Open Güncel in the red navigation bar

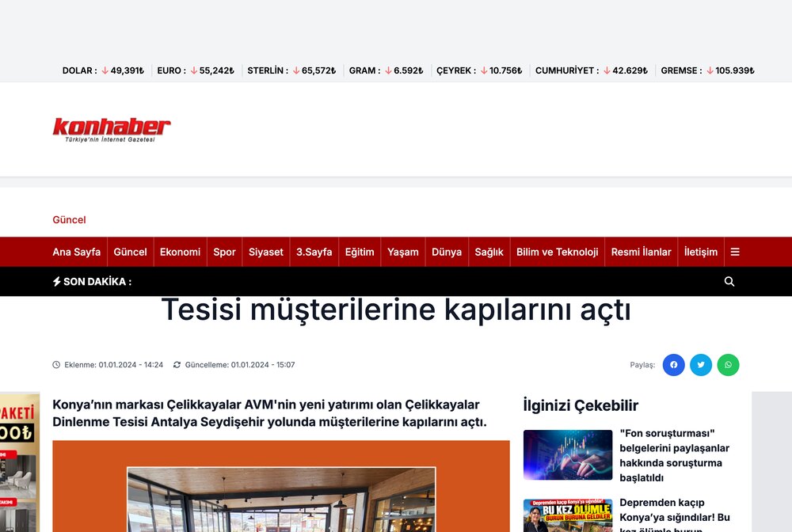coord(131,252)
